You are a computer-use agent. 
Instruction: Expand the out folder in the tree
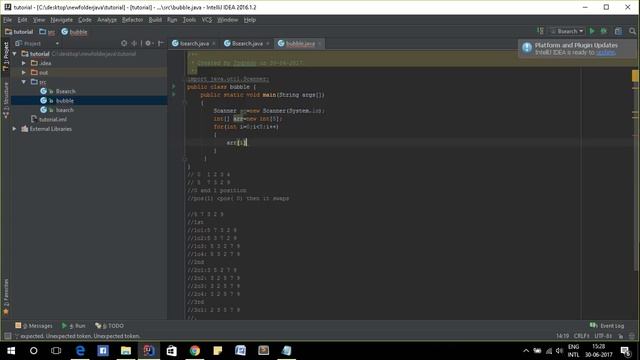point(24,72)
